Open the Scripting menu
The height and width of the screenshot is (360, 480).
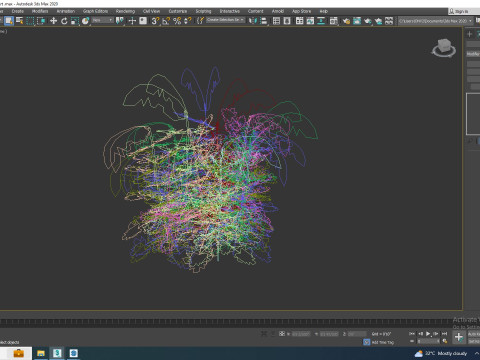click(x=203, y=11)
